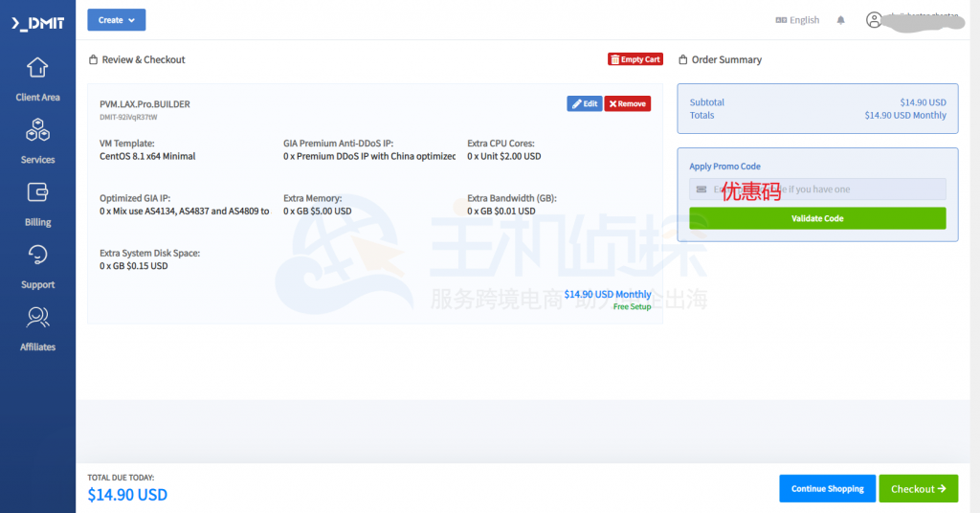
Task: Click the bag icon beside Order Summary
Action: (x=683, y=60)
